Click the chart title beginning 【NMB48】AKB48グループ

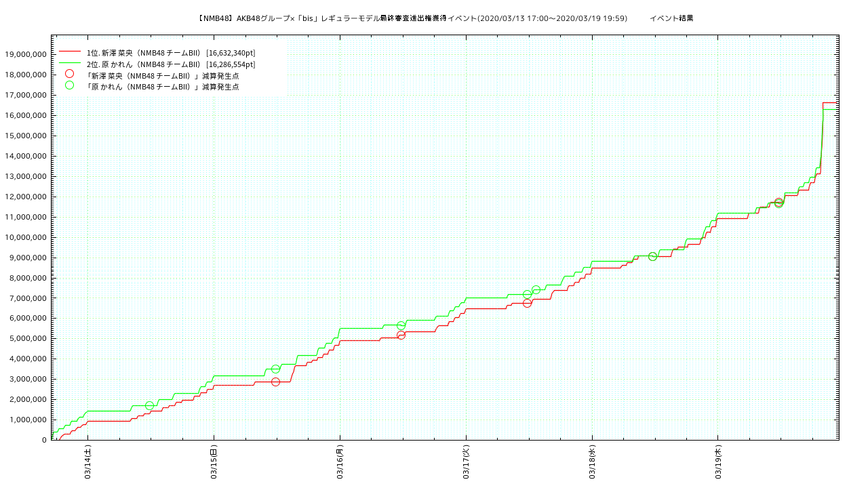412,18
